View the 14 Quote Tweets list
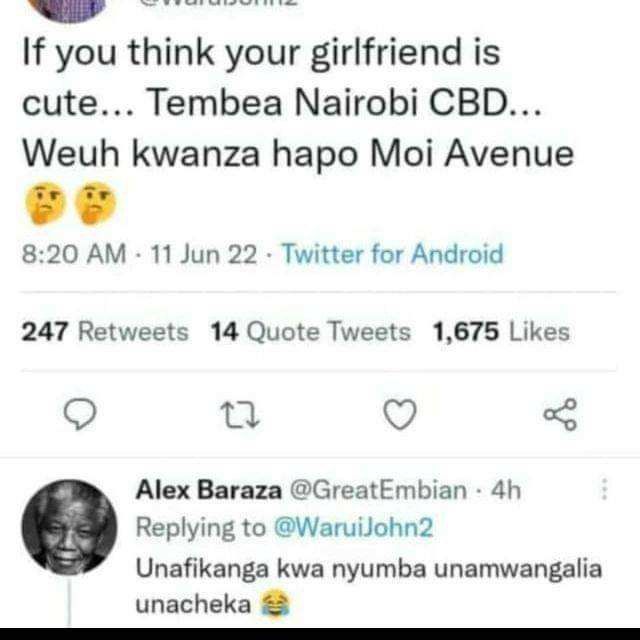Image resolution: width=640 pixels, height=640 pixels. coord(310,331)
